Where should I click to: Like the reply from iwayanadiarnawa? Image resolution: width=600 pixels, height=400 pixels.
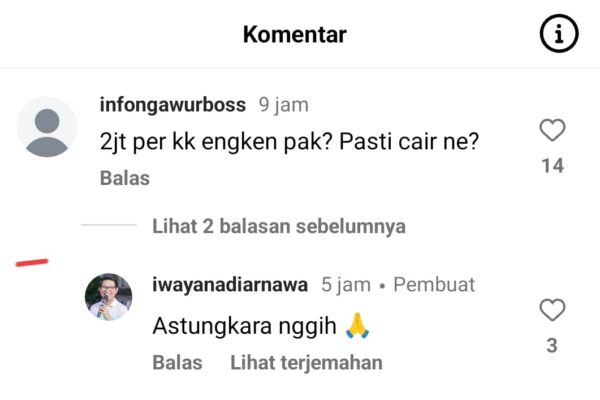click(552, 310)
